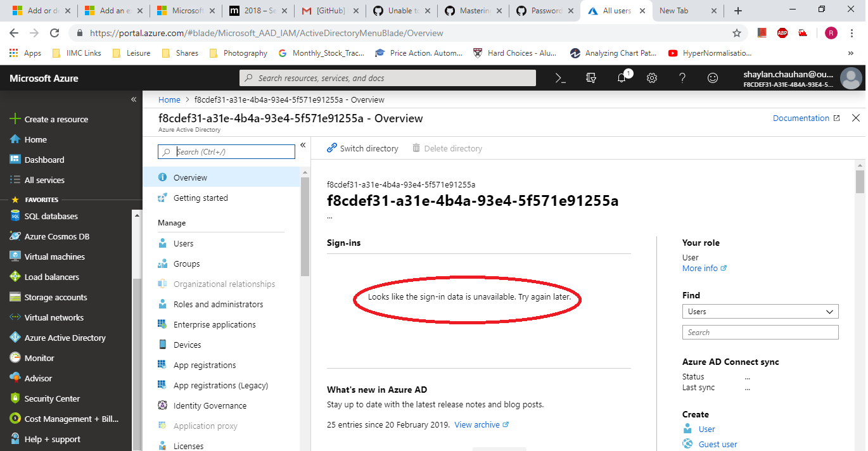This screenshot has width=868, height=451.
Task: Click the directory menu scrollbar
Action: click(x=305, y=226)
